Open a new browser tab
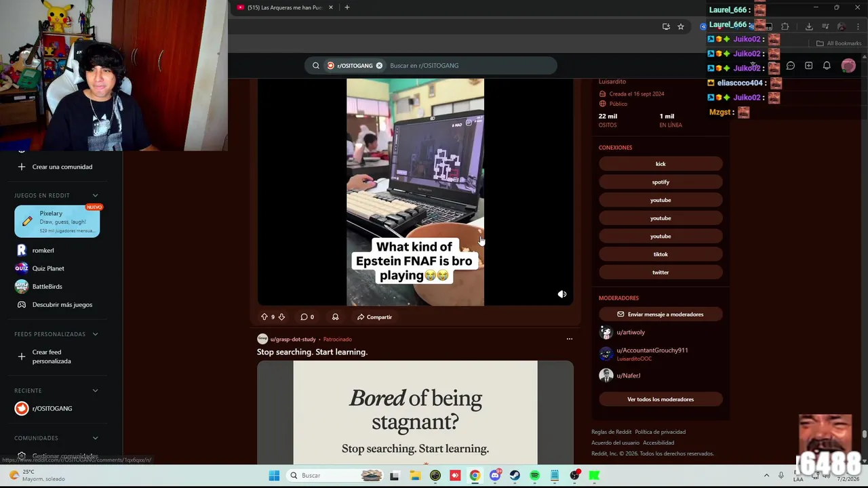 click(347, 7)
